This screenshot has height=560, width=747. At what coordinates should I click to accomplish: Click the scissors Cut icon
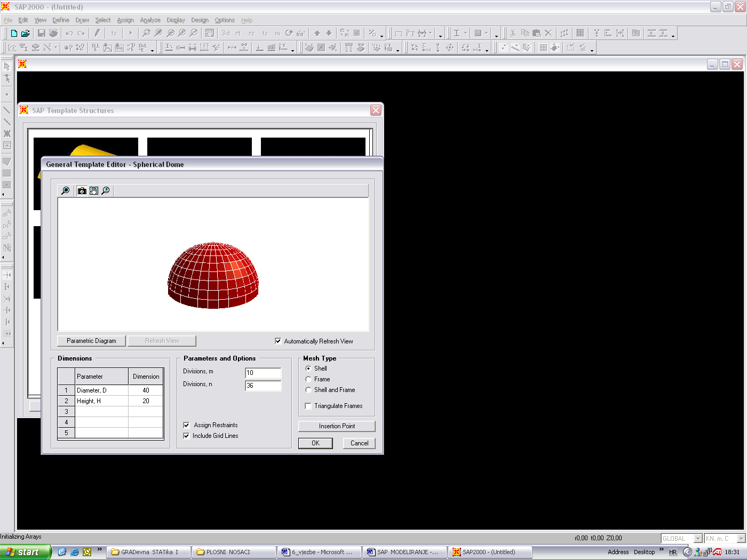pos(513,33)
